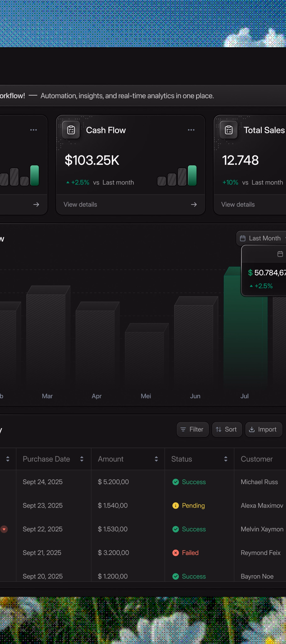Click the Cash Flow card clipboard icon

point(71,130)
